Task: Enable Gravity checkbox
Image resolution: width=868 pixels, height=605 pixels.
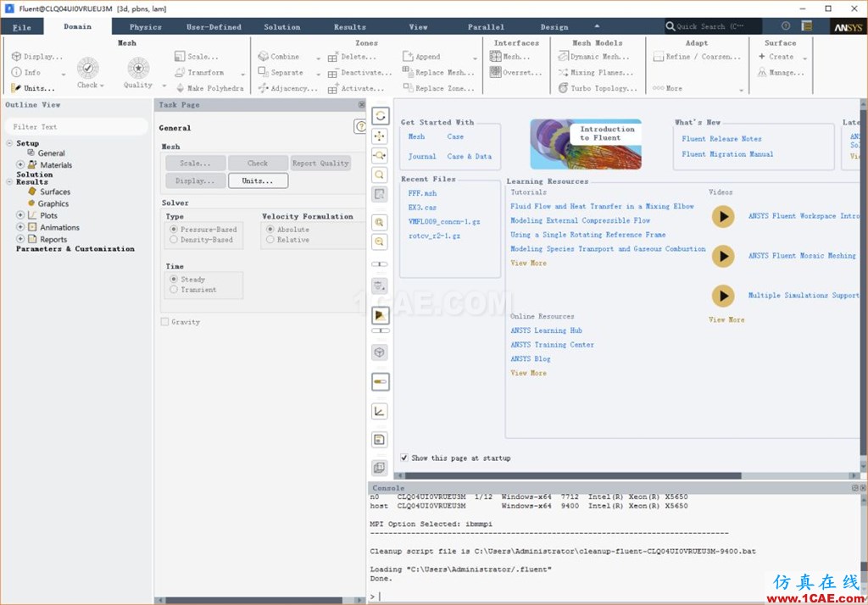Action: pyautogui.click(x=164, y=322)
